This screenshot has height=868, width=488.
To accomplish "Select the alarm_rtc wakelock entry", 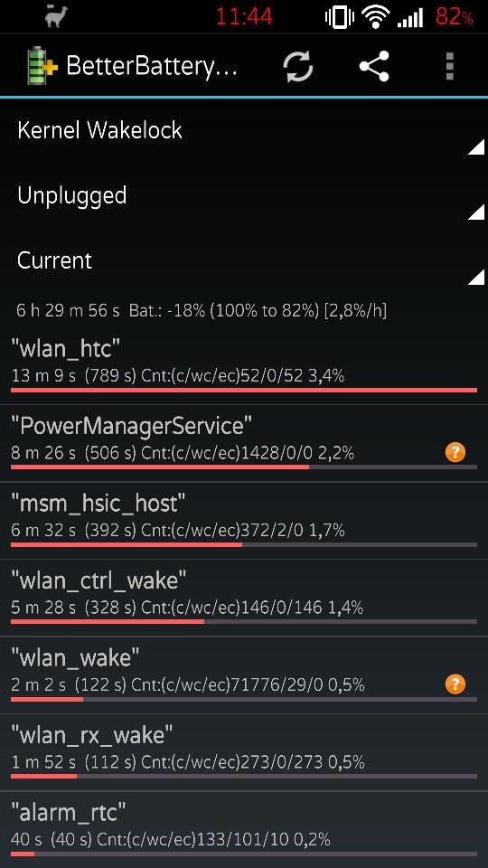I will pyautogui.click(x=244, y=830).
